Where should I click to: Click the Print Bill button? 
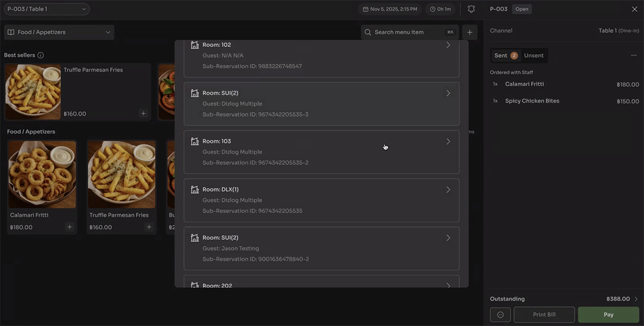[x=544, y=315]
